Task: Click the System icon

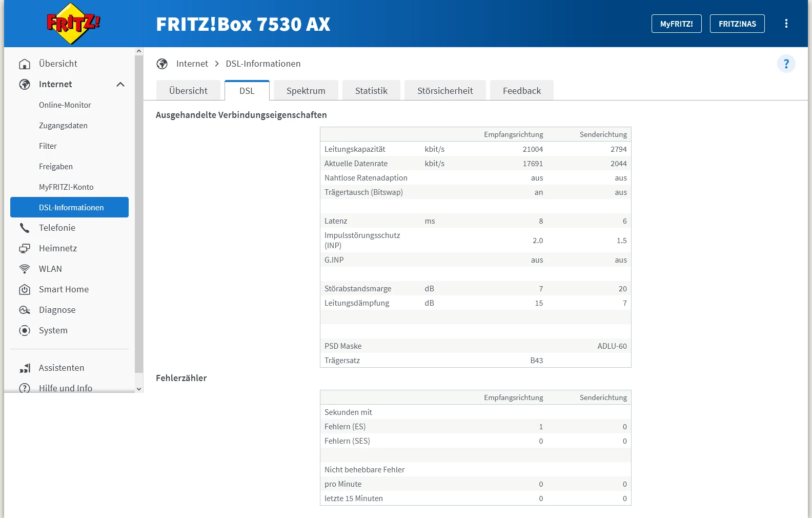Action: click(25, 330)
